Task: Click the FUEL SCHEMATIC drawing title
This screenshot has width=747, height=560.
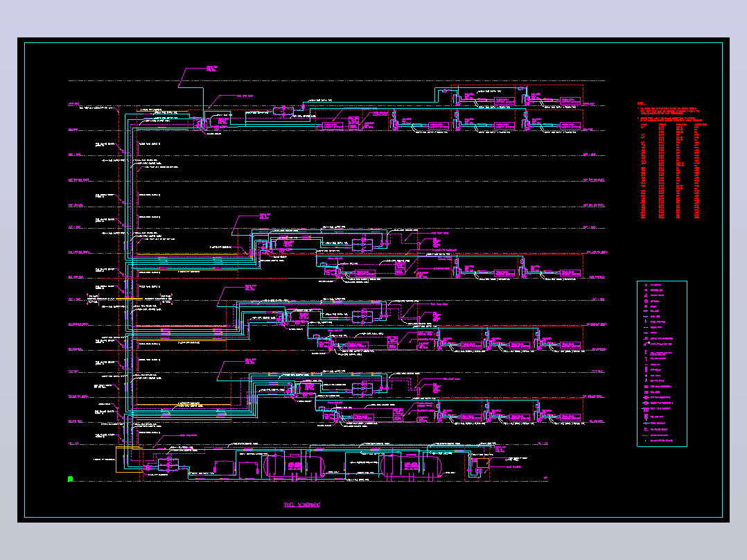Action: pos(302,505)
